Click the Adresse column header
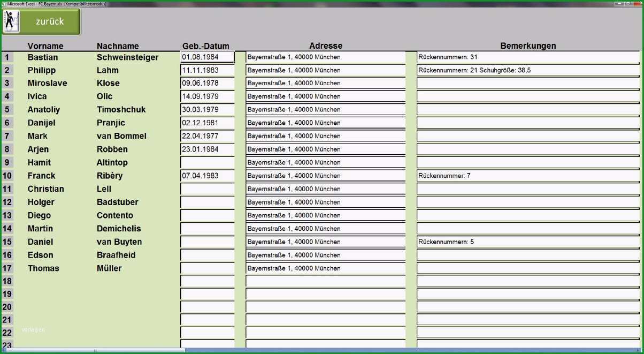644x354 pixels. click(326, 46)
